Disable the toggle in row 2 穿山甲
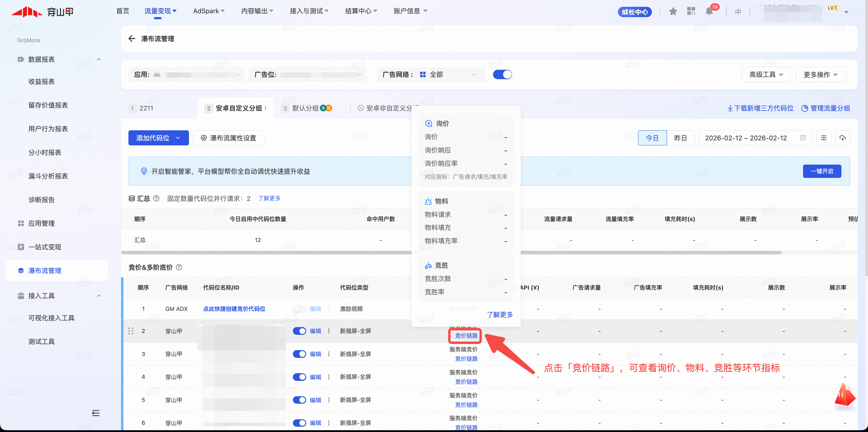 (x=299, y=331)
